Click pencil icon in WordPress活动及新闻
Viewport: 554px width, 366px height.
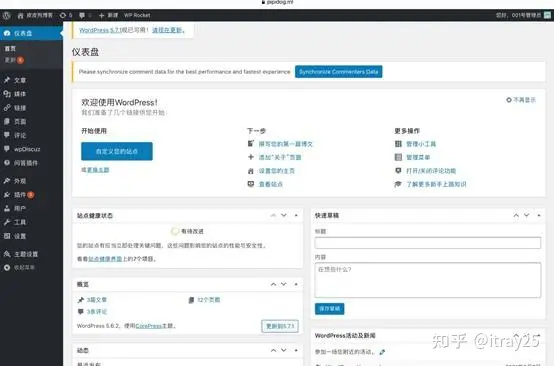tap(382, 352)
